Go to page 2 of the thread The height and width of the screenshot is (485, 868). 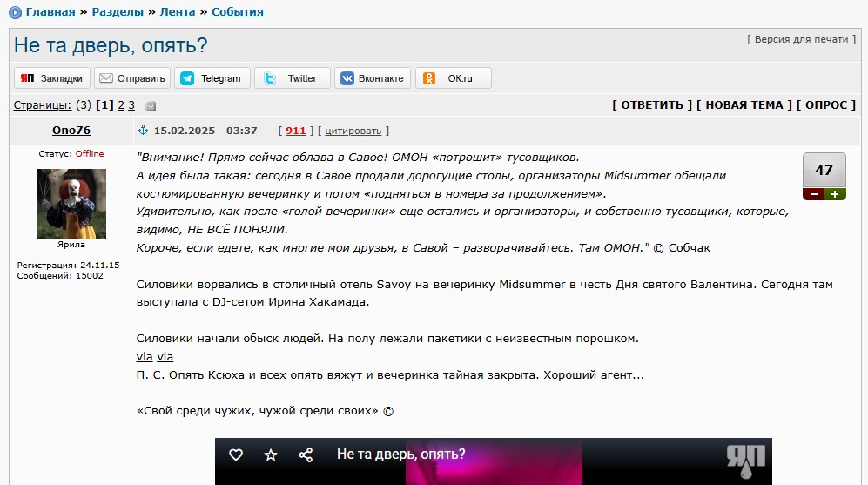click(x=121, y=105)
